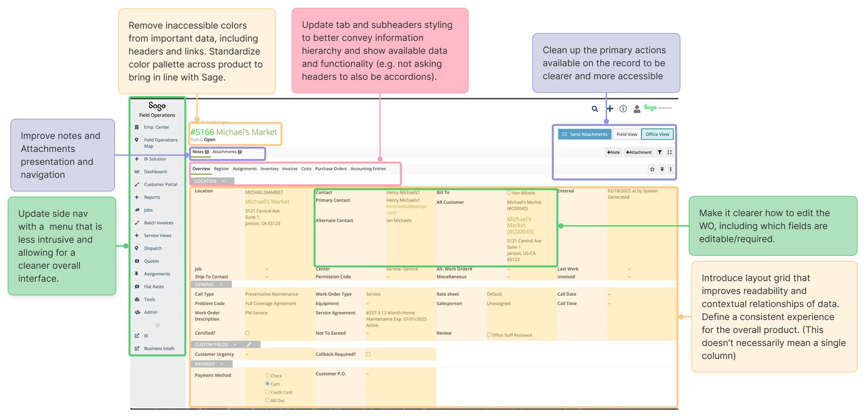
Task: Switch to the Register tab
Action: pos(222,168)
